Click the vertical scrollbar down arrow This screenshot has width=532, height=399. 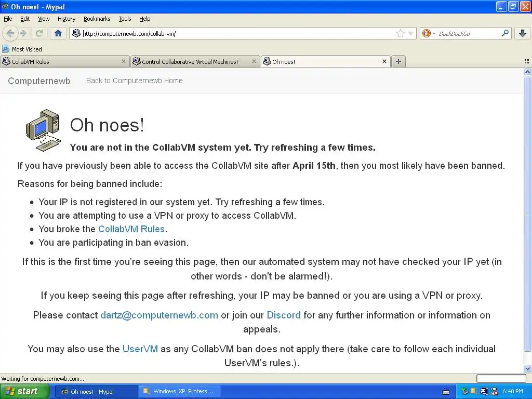[x=527, y=368]
